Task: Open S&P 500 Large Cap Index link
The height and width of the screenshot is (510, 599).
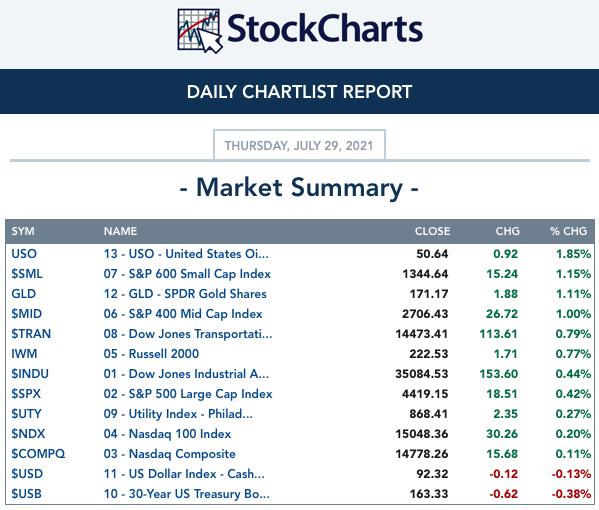Action: (188, 394)
